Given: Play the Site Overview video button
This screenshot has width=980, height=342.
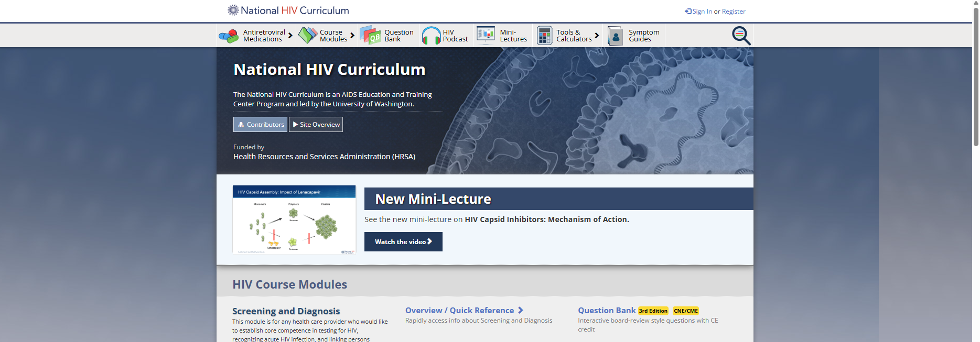Looking at the screenshot, I should 316,124.
